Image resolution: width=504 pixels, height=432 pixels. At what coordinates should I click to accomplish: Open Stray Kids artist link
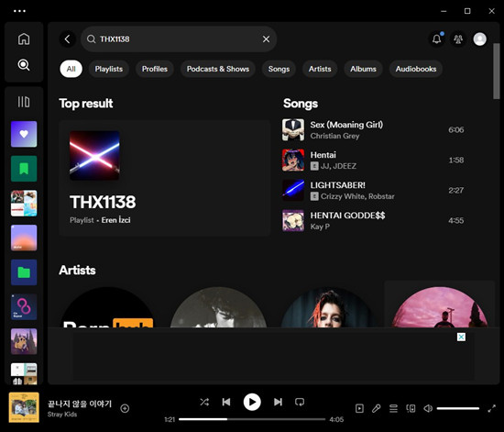(x=62, y=415)
